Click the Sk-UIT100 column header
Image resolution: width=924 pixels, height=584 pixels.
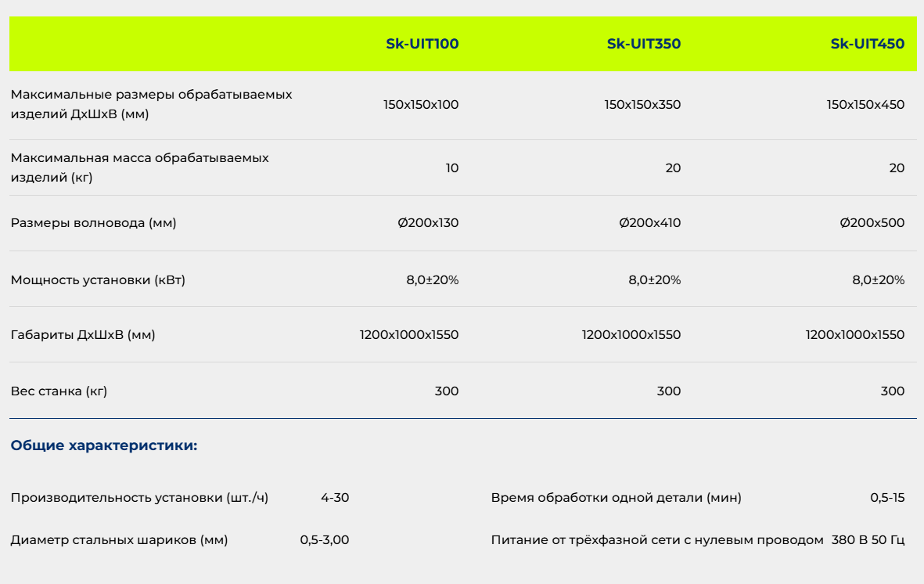(422, 44)
